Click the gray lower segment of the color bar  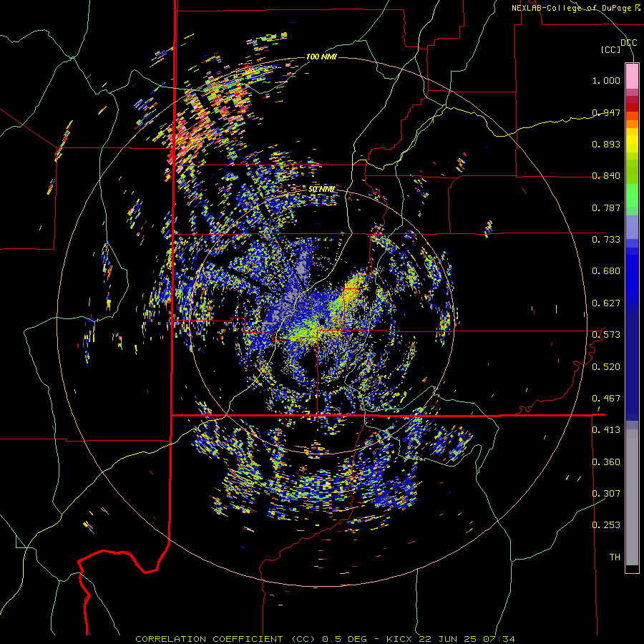[632, 497]
